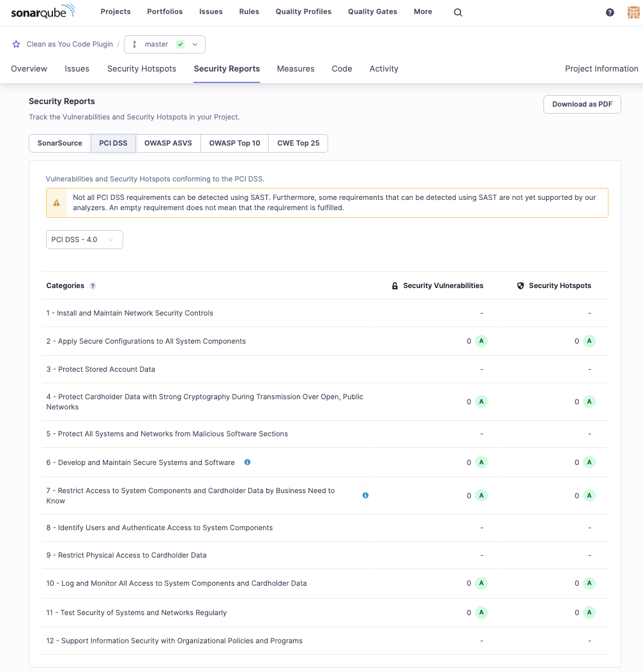Click the A rating badge for category 2
Screen dimensions: 643x672
[x=481, y=341]
